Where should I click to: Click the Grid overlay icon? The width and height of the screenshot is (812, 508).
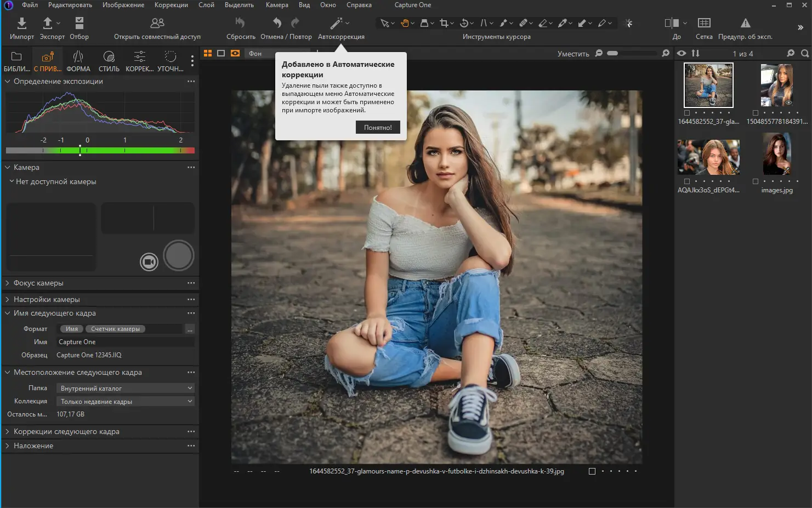point(704,23)
